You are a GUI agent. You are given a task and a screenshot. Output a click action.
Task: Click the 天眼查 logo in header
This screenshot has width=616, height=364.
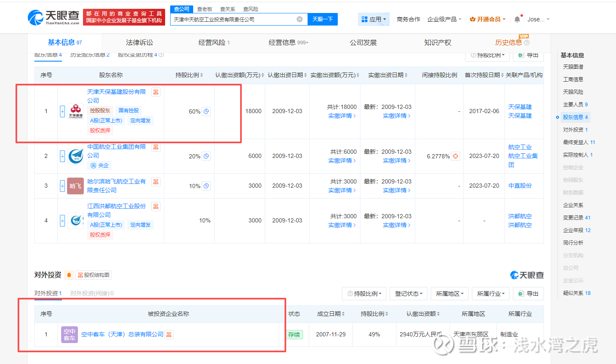point(54,17)
